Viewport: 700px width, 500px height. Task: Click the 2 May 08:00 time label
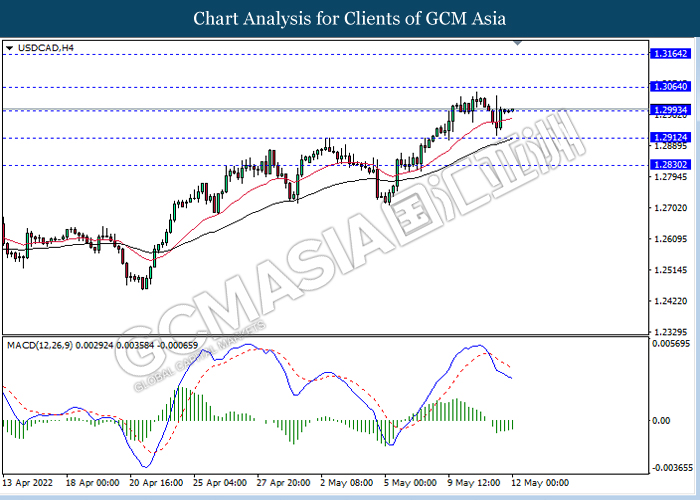[347, 483]
